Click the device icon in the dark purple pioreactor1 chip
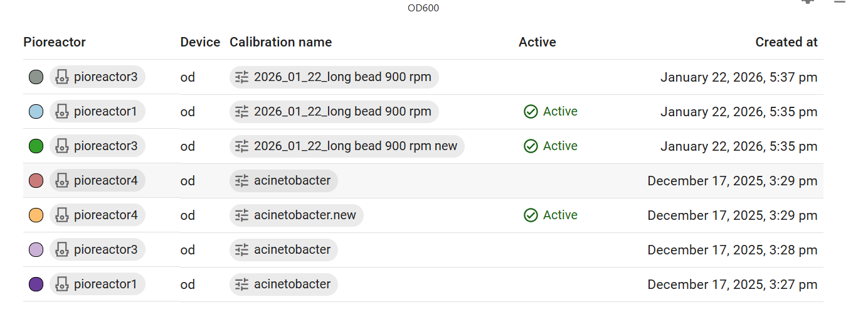This screenshot has height=326, width=868. click(61, 285)
